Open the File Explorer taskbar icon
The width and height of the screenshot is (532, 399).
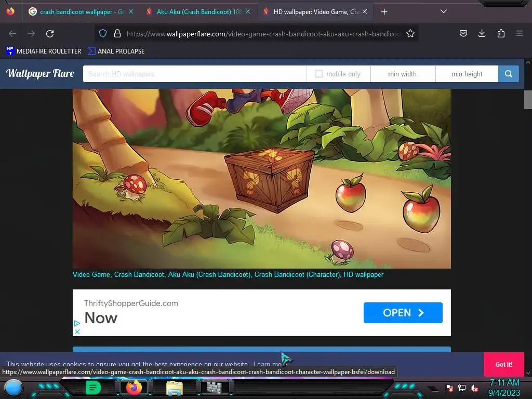tap(175, 388)
